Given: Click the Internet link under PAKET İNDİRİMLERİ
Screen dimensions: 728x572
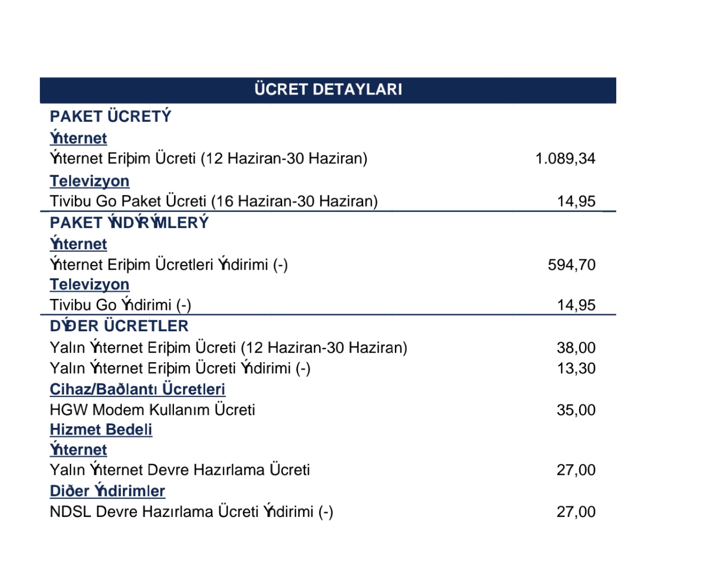Looking at the screenshot, I should click(x=78, y=244).
